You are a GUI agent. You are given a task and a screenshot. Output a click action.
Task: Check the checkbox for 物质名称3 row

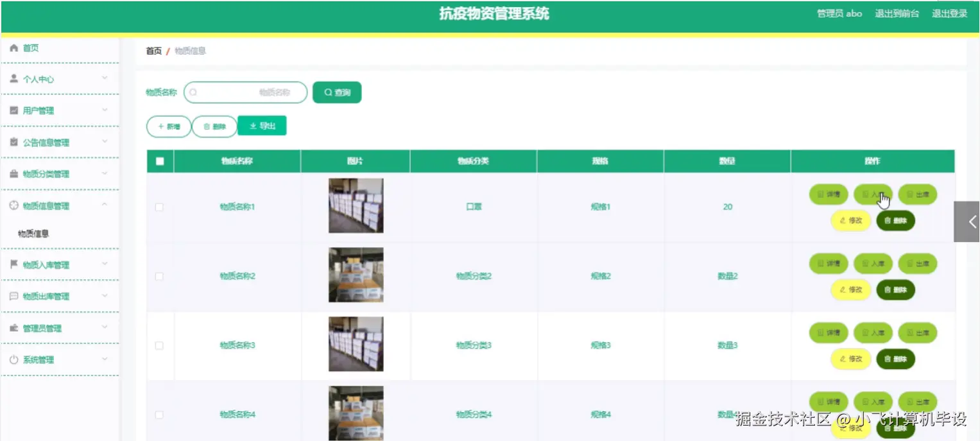tap(160, 345)
